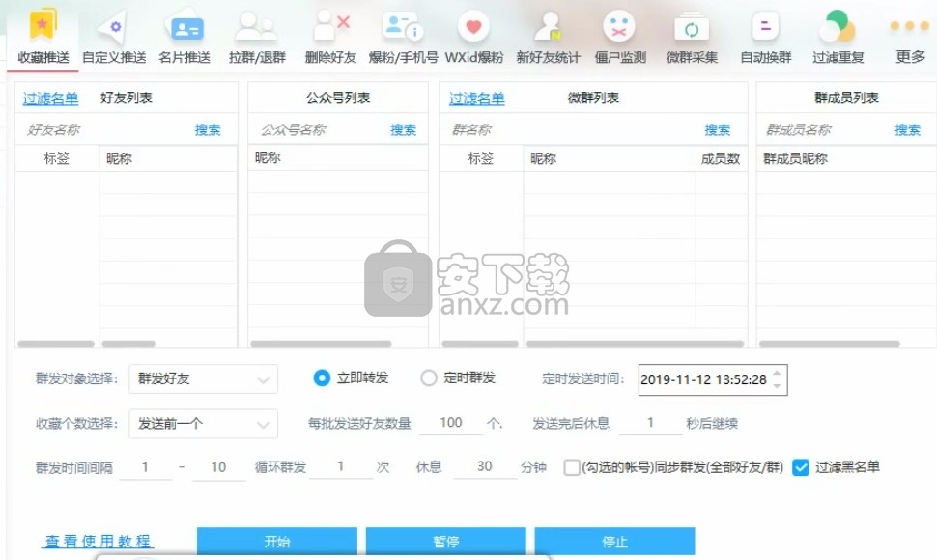Image resolution: width=937 pixels, height=560 pixels.
Task: Click 搜索 next to 好友名称 field
Action: 208,130
